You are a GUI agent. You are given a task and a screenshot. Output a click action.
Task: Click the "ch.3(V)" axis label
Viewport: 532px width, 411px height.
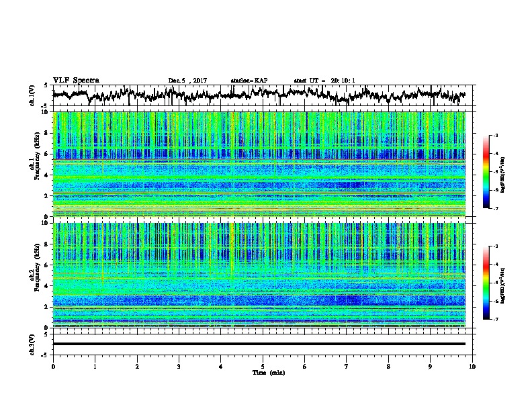click(x=32, y=345)
